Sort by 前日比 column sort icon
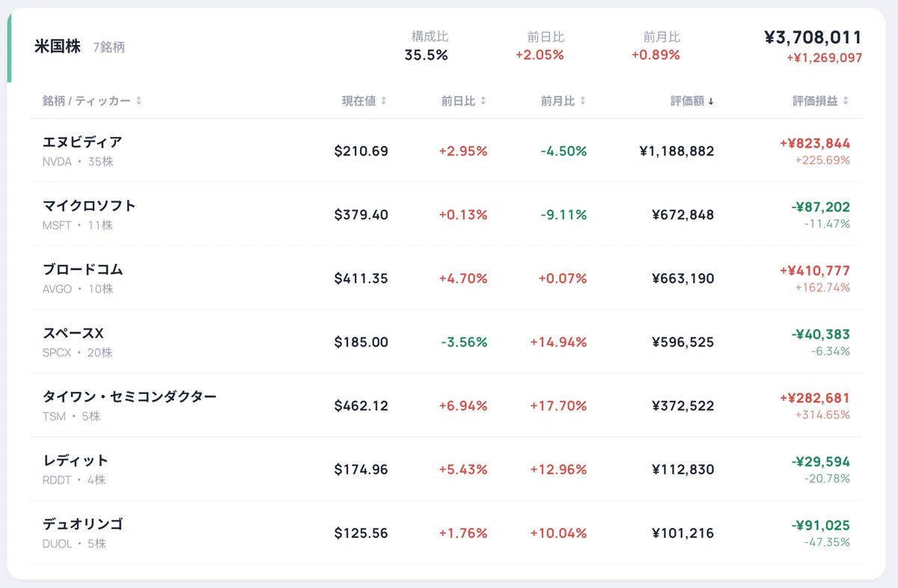The image size is (898, 588). (x=483, y=101)
